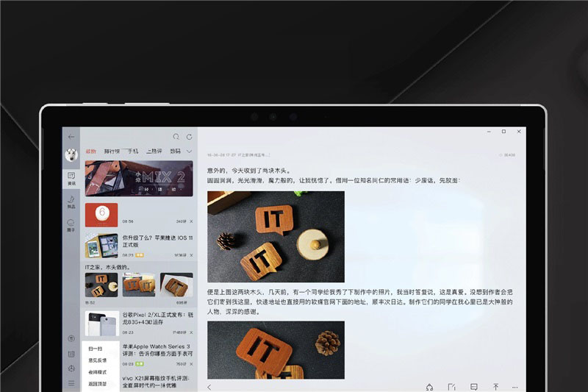588x392 pixels.
Task: Open the iOS 11 article thumbnail
Action: [x=101, y=246]
